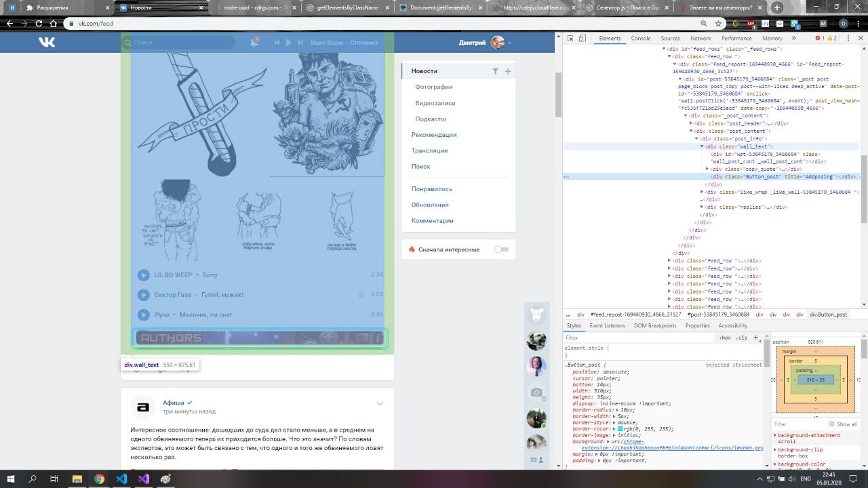Screen dimensions: 868x488
Task: Click the Афиша community name link
Action: tap(174, 403)
